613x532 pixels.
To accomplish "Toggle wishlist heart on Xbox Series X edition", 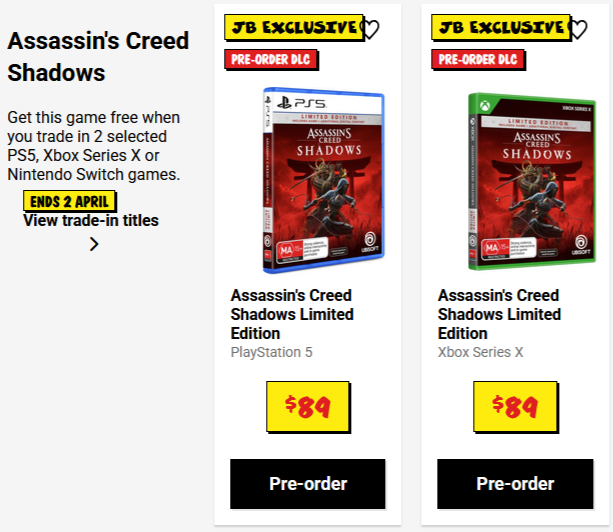I will coord(577,29).
